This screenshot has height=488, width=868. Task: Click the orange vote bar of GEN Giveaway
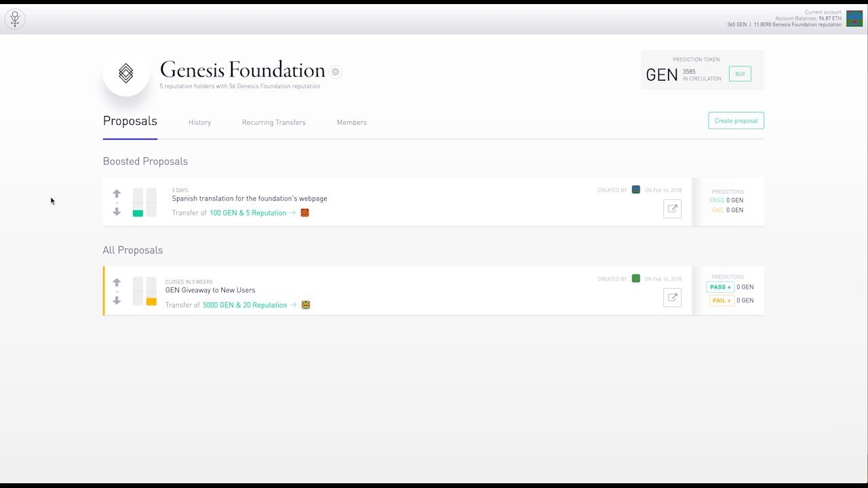point(151,302)
